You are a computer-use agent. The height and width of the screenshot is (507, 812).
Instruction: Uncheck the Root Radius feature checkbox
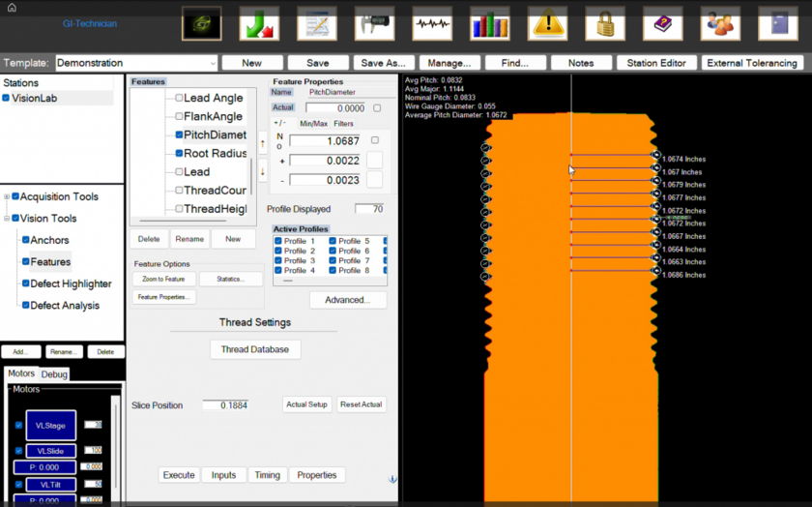click(x=179, y=154)
